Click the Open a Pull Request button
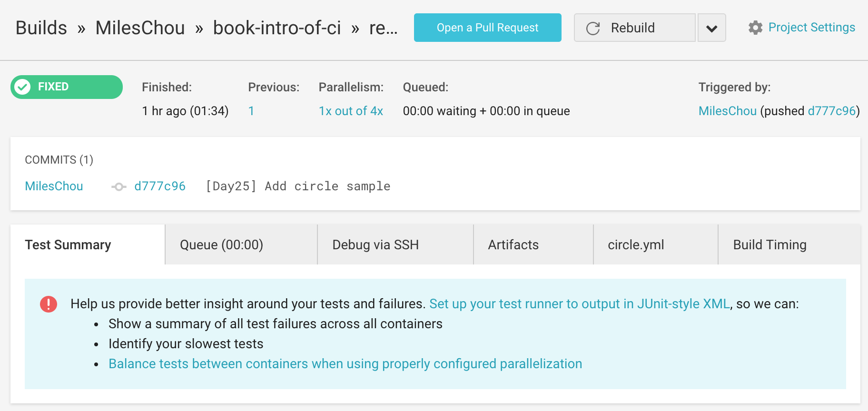Image resolution: width=868 pixels, height=411 pixels. click(488, 28)
